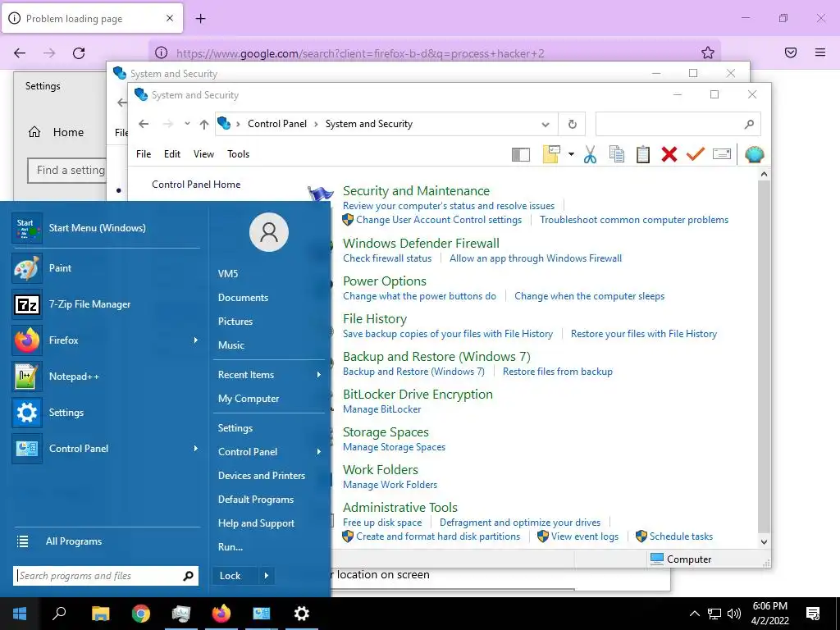Open the recent locations dropdown chevron
The image size is (840, 630).
click(x=187, y=124)
